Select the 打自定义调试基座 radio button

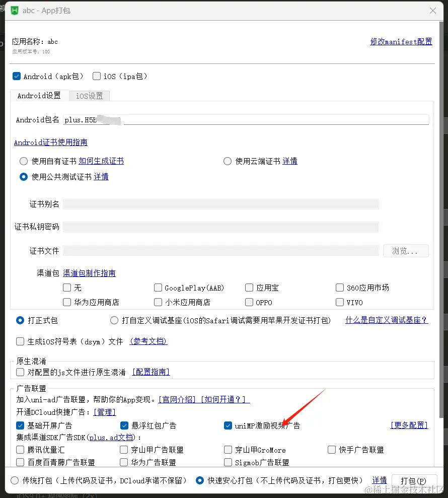[114, 320]
